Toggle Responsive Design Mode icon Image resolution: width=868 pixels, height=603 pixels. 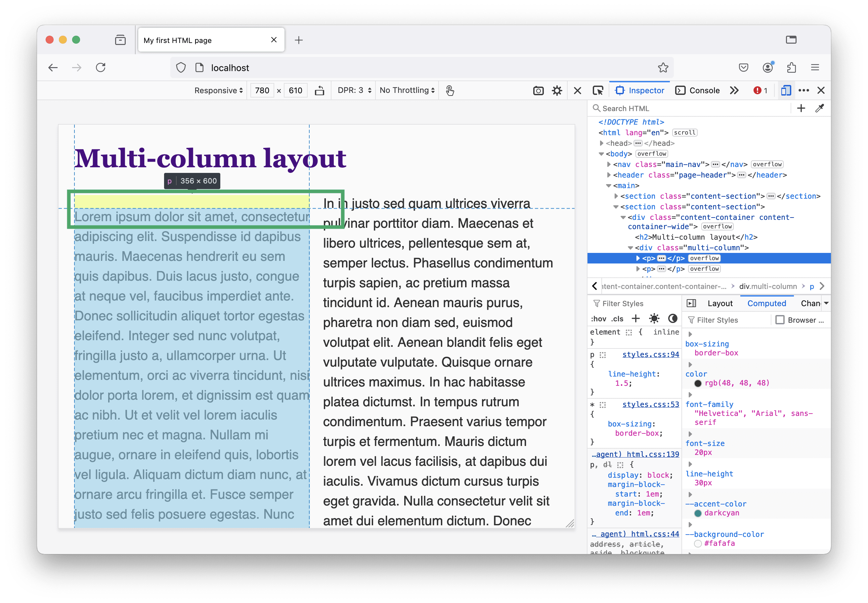point(786,91)
